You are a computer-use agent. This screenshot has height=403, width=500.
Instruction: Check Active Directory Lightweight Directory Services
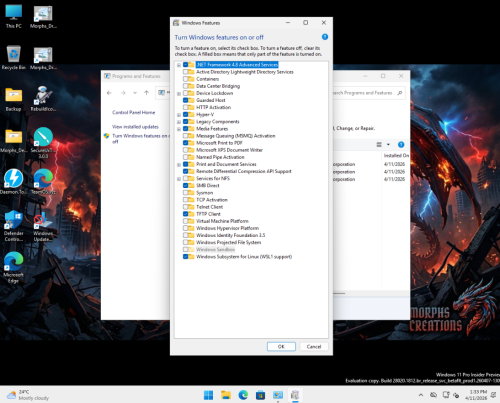click(186, 72)
